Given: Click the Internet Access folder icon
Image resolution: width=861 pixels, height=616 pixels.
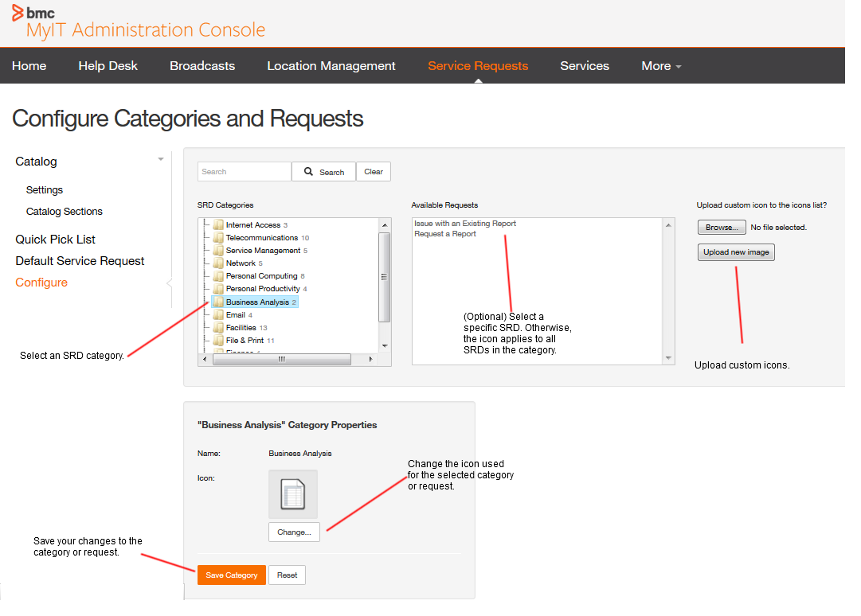Looking at the screenshot, I should pos(218,225).
